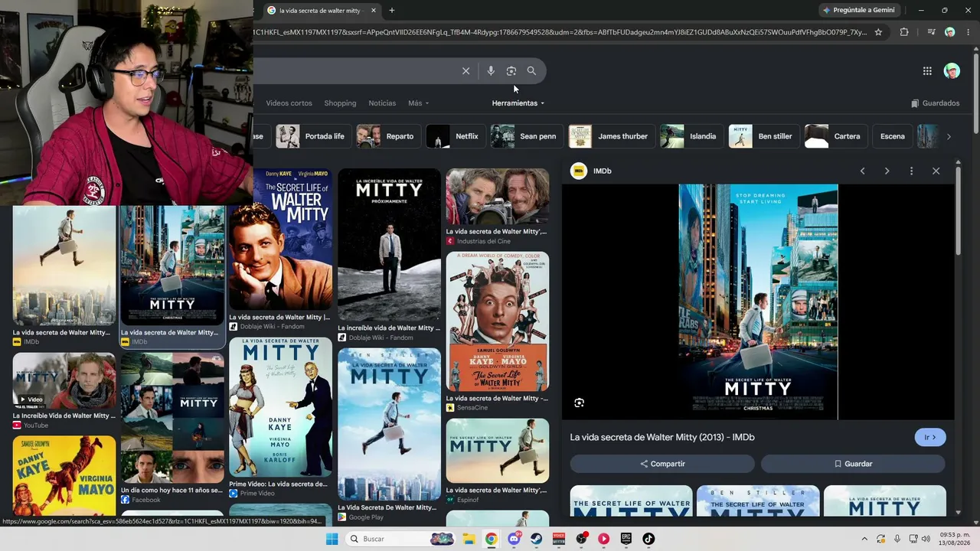Viewport: 980px width, 551px height.
Task: Play the YouTube trailer video thumbnail
Action: point(64,381)
